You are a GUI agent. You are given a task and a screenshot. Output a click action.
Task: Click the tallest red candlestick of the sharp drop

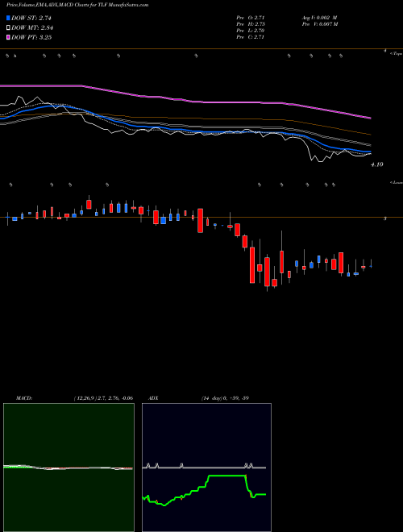252,265
